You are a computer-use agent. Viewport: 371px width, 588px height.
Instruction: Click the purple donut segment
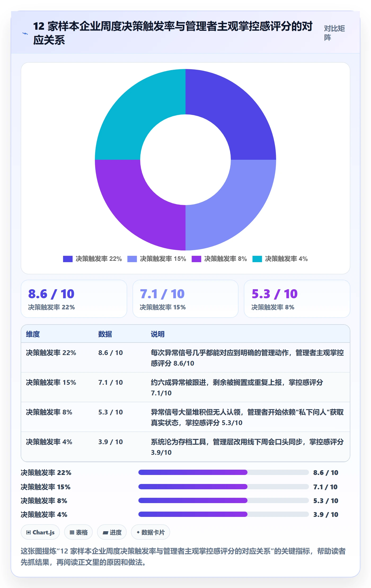[x=138, y=207]
